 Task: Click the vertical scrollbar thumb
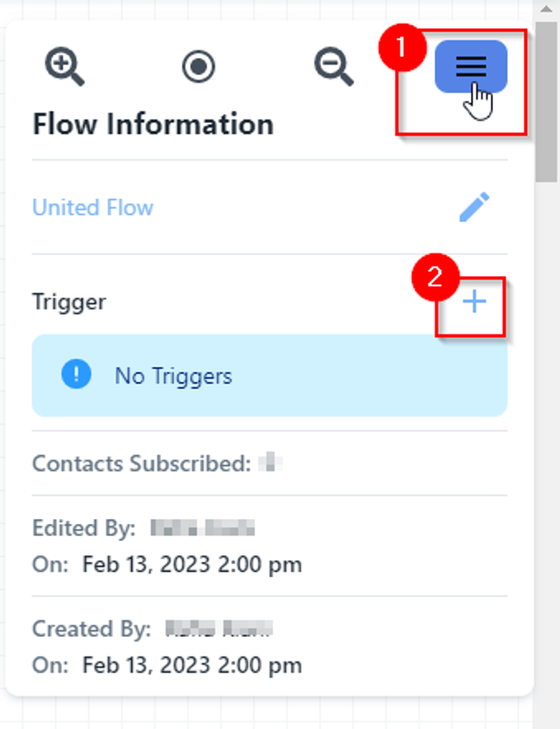coord(546,99)
